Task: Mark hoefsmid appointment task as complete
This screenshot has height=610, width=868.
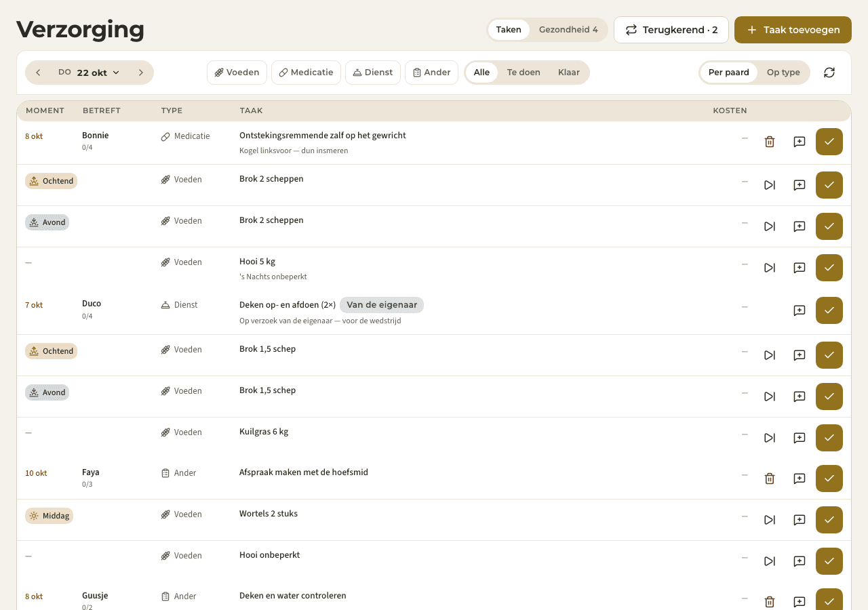Action: (829, 479)
